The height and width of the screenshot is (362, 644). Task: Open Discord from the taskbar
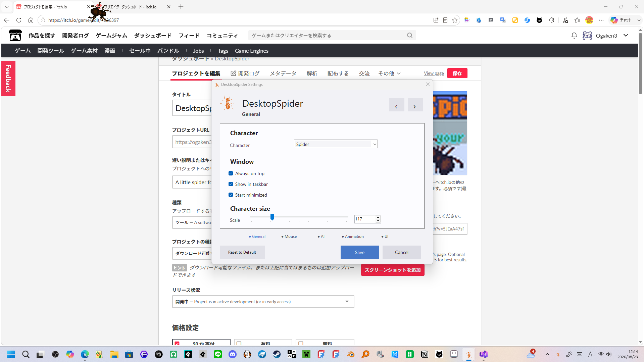[233, 354]
